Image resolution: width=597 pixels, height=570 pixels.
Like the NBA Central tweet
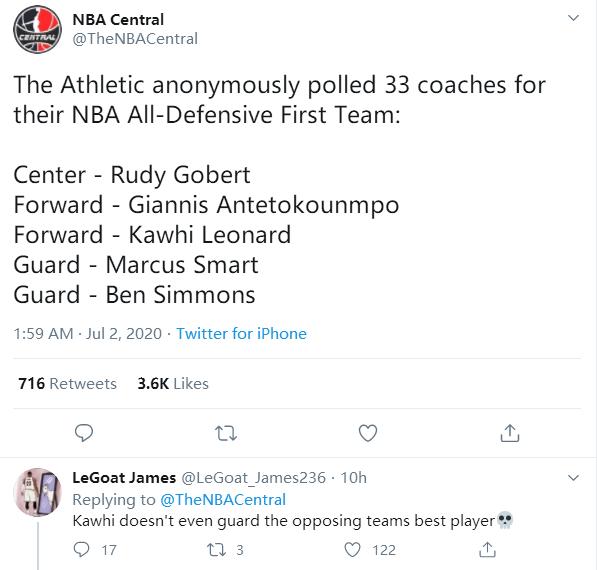tap(368, 433)
